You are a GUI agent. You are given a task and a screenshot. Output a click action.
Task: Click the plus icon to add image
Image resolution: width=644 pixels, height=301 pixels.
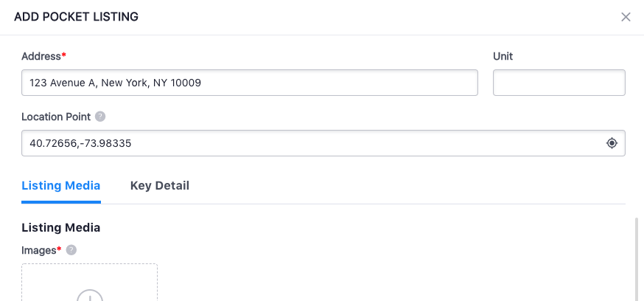(90, 295)
